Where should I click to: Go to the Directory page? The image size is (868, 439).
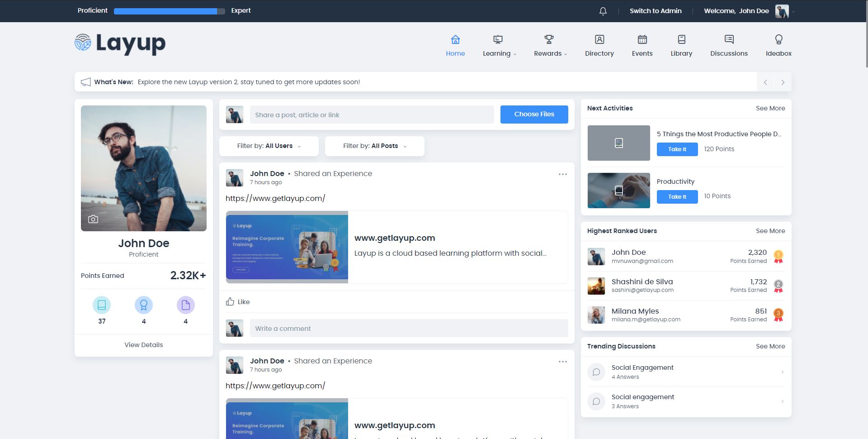[599, 46]
